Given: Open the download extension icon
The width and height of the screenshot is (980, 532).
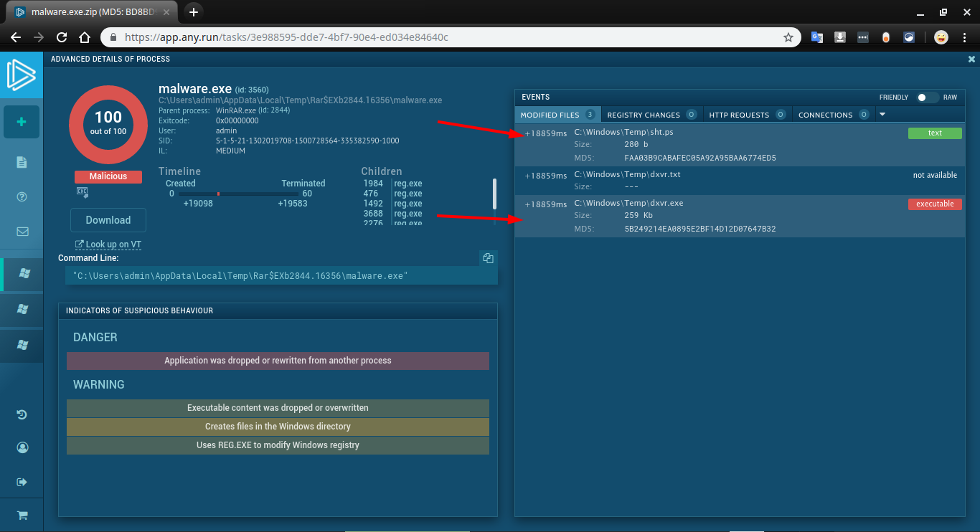Looking at the screenshot, I should (x=840, y=37).
